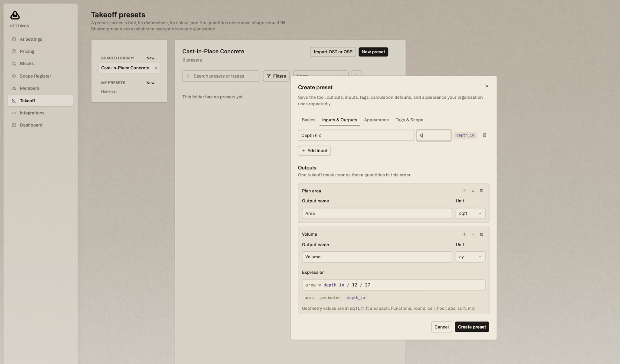Image resolution: width=620 pixels, height=364 pixels.
Task: Edit the Volume output name field
Action: click(377, 257)
